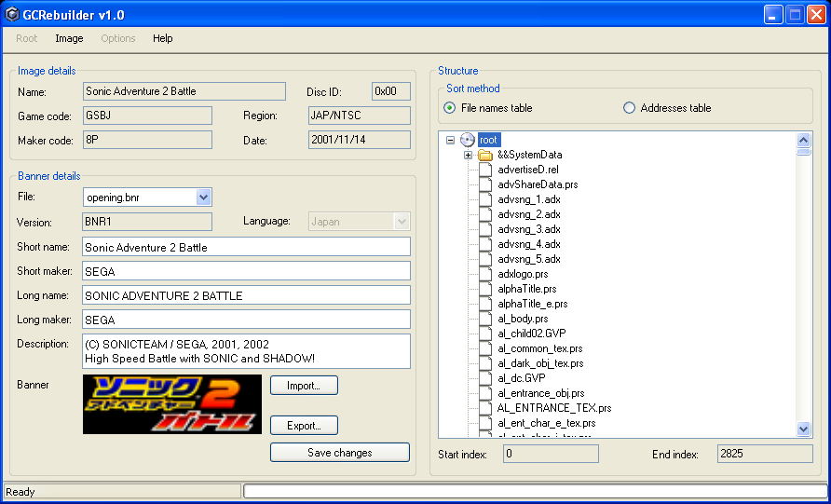Select &&SystemData folder name in tree

coord(530,155)
